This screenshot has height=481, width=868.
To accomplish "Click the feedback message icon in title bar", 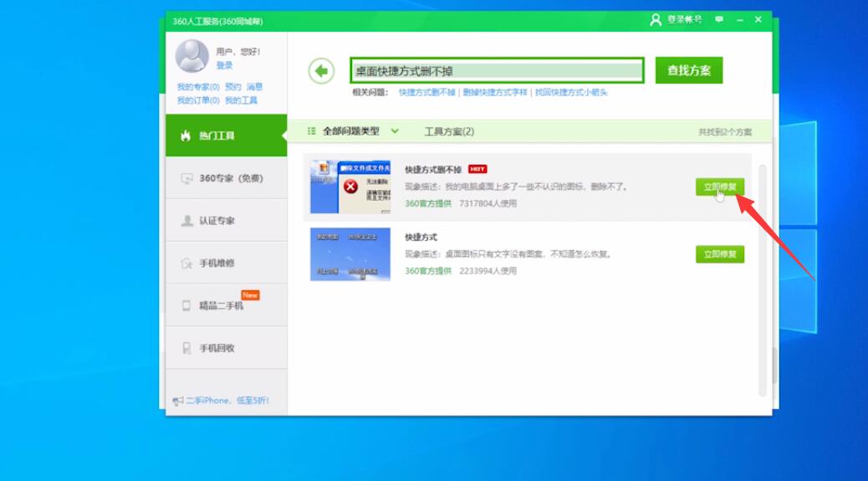I will click(719, 20).
